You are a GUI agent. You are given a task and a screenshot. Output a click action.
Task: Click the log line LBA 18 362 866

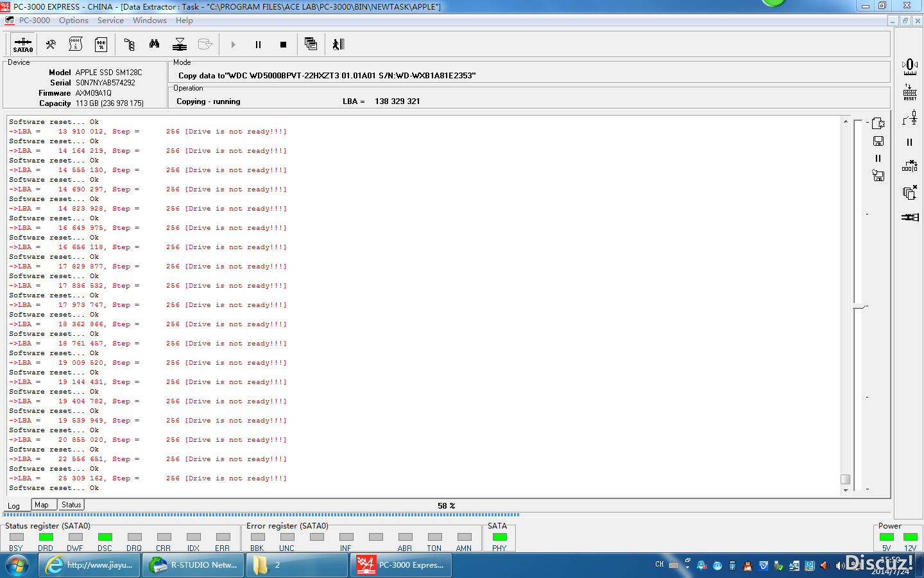point(148,324)
